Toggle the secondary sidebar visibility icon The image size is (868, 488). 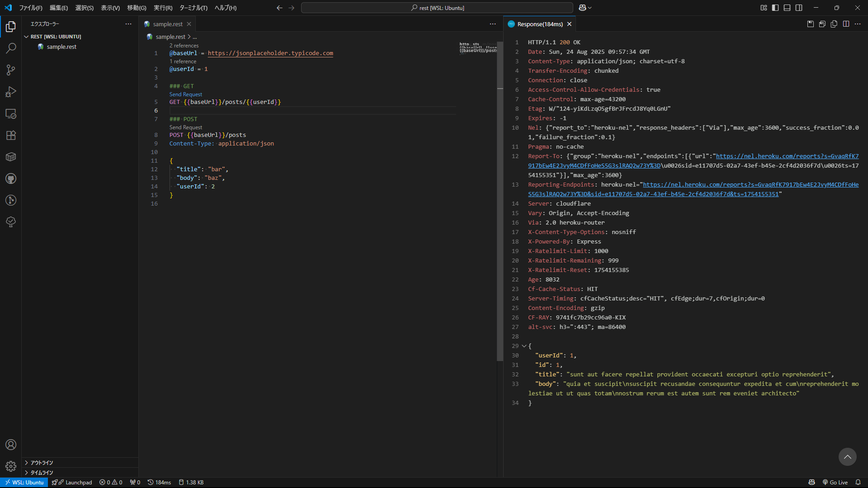(x=799, y=8)
